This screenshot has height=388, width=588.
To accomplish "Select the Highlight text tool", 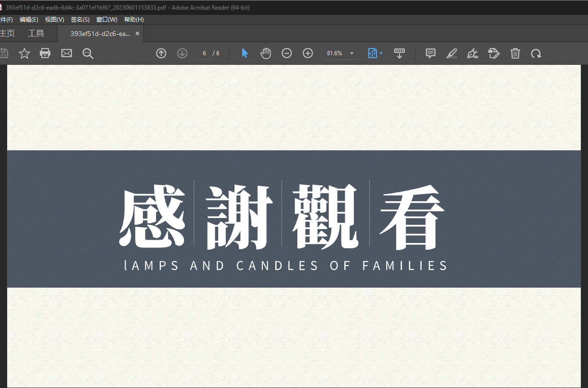I will (x=451, y=53).
